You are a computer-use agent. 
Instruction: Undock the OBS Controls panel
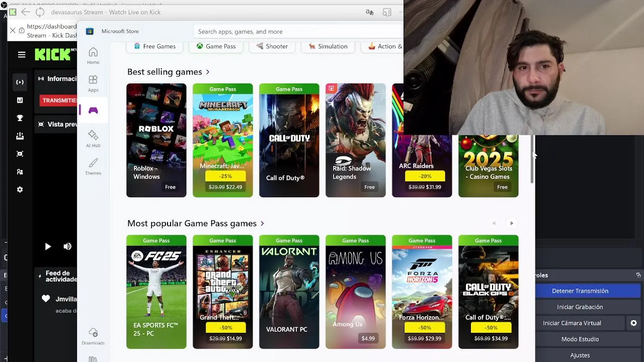(638, 275)
